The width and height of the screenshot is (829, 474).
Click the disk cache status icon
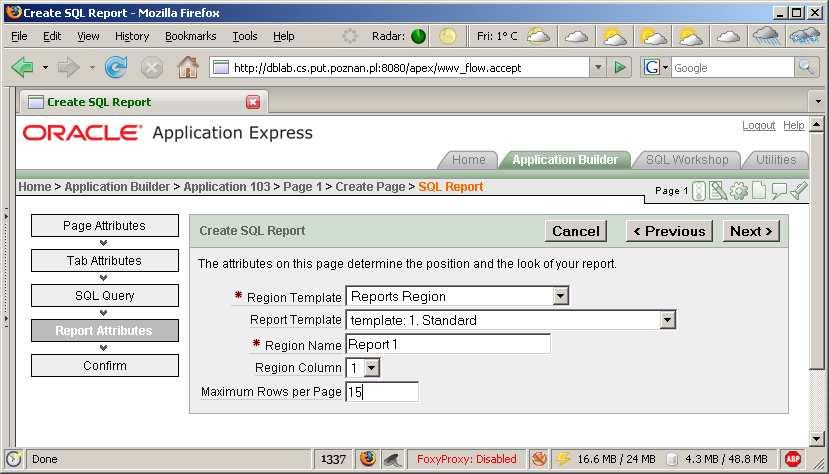pos(671,459)
